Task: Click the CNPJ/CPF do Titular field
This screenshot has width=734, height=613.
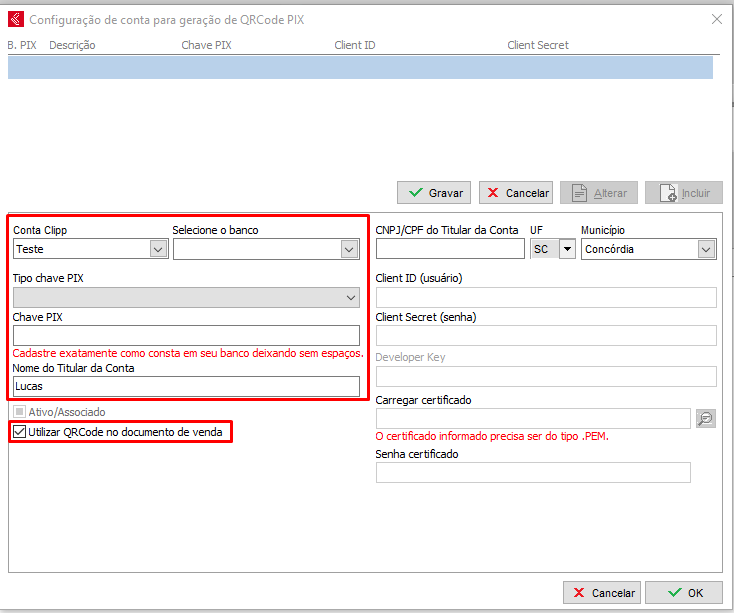Action: (x=449, y=249)
